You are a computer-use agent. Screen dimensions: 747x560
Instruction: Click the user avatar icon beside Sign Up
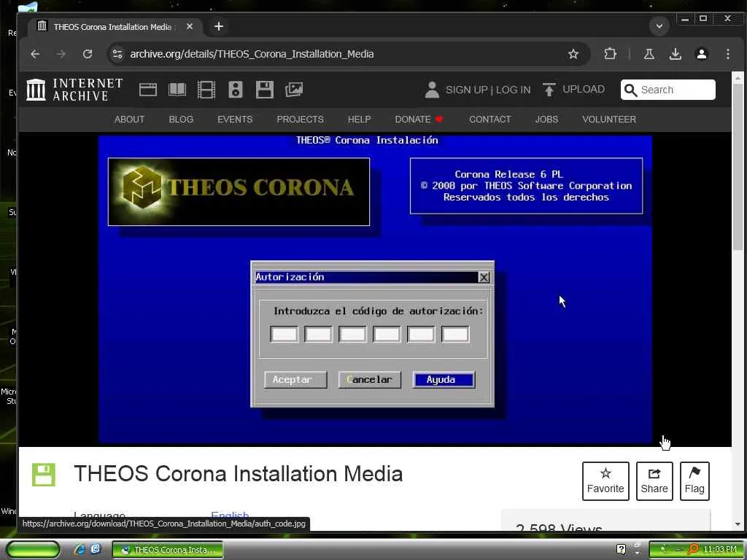[432, 90]
